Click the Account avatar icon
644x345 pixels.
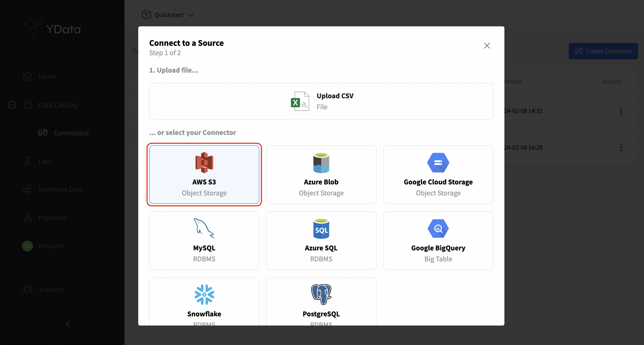[27, 246]
